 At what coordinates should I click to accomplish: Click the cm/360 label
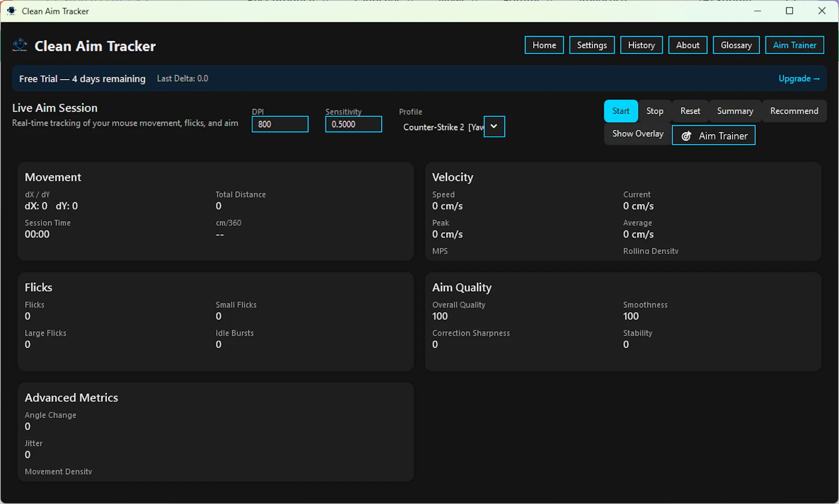[x=229, y=223]
